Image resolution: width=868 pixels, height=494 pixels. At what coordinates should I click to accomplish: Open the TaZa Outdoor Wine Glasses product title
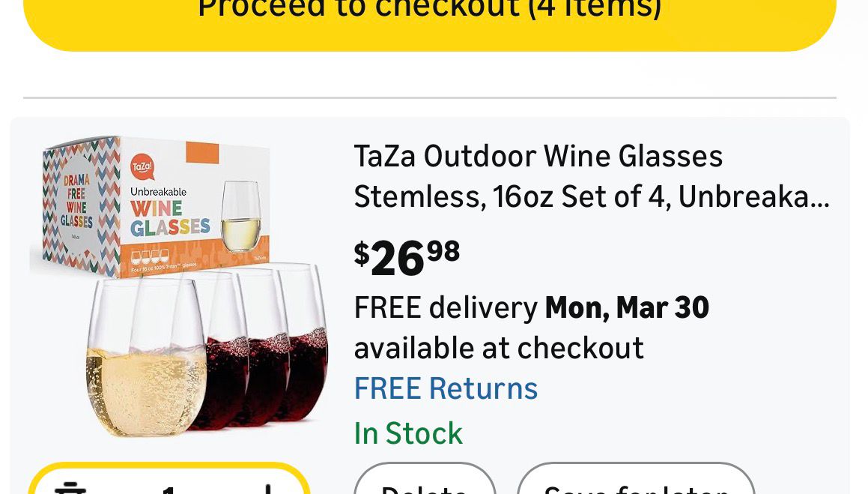[591, 177]
